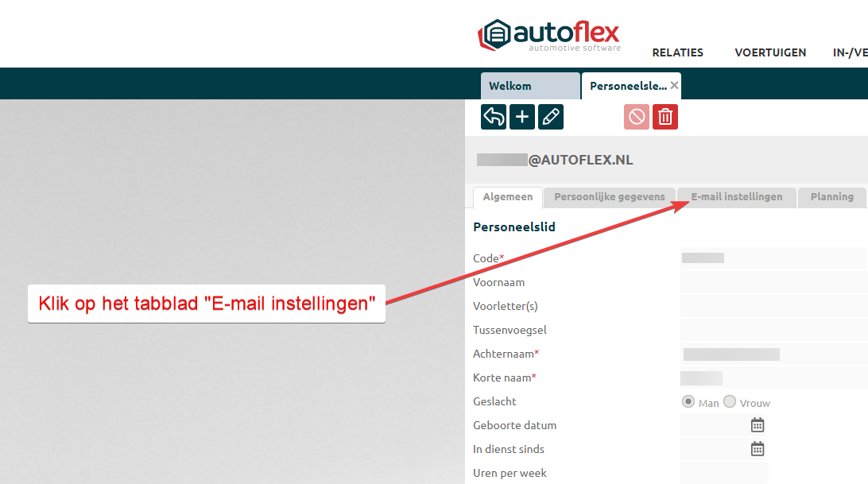Click the red trash delete icon
The height and width of the screenshot is (484, 868).
(665, 117)
